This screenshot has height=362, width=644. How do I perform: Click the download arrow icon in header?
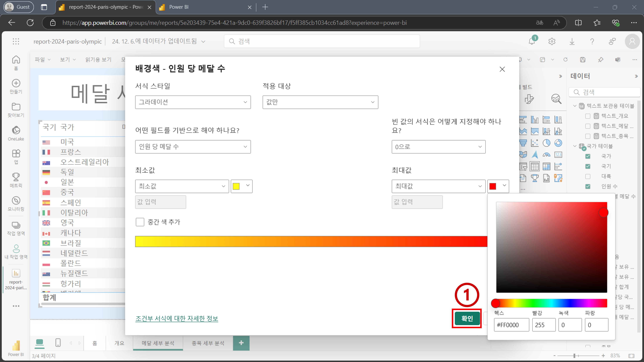pos(572,41)
